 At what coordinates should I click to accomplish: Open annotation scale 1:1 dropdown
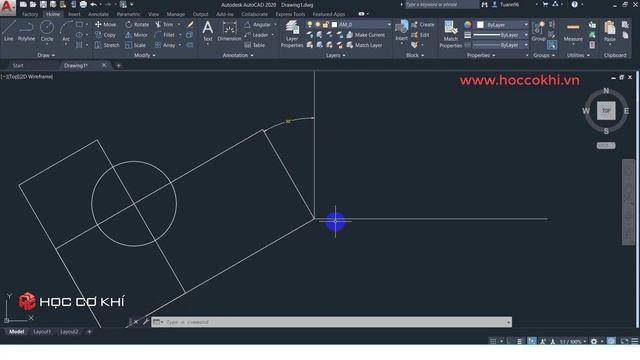(572, 341)
